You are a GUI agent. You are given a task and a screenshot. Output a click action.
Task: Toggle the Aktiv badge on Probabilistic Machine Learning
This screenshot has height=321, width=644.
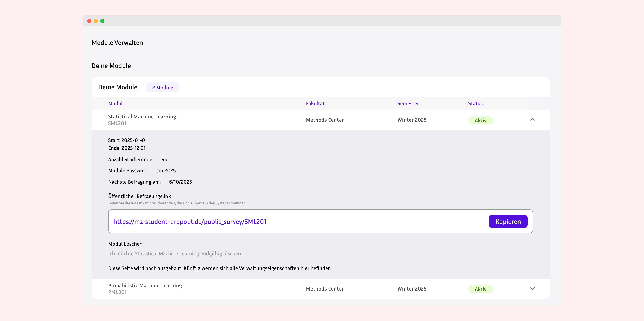480,289
